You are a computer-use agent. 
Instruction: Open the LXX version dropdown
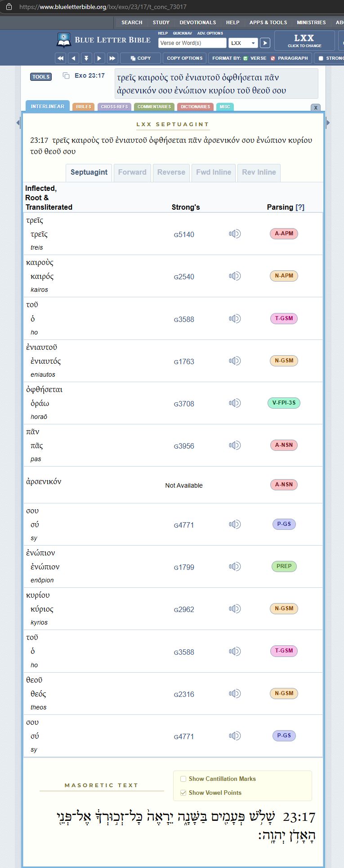pyautogui.click(x=243, y=43)
